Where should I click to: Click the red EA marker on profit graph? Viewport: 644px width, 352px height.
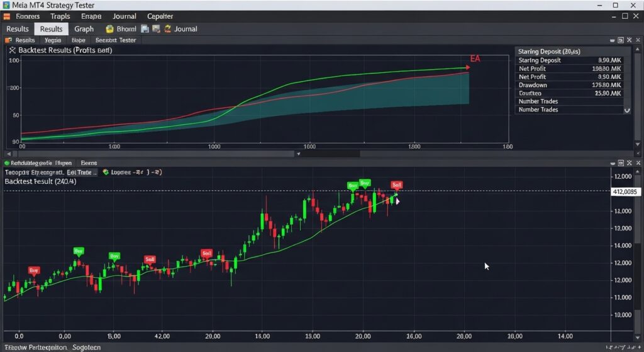(475, 59)
